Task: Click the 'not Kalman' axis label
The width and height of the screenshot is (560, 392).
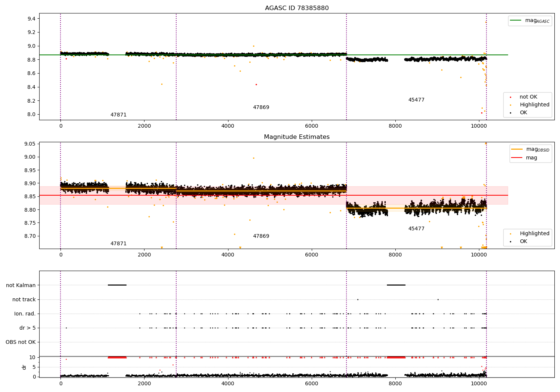Action: [21, 286]
